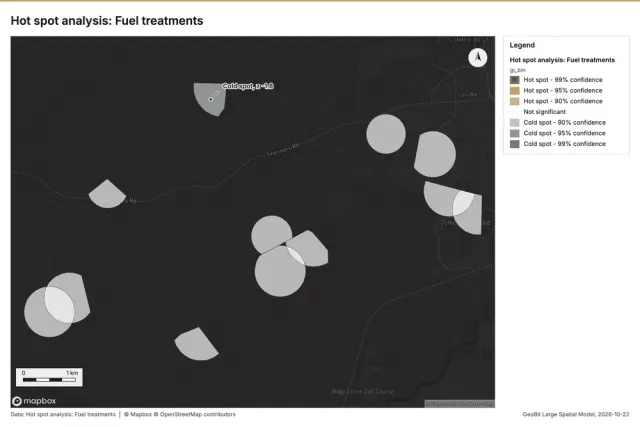640x427 pixels.
Task: Click the Cold spot - 95% confidence swatch
Action: (x=515, y=133)
